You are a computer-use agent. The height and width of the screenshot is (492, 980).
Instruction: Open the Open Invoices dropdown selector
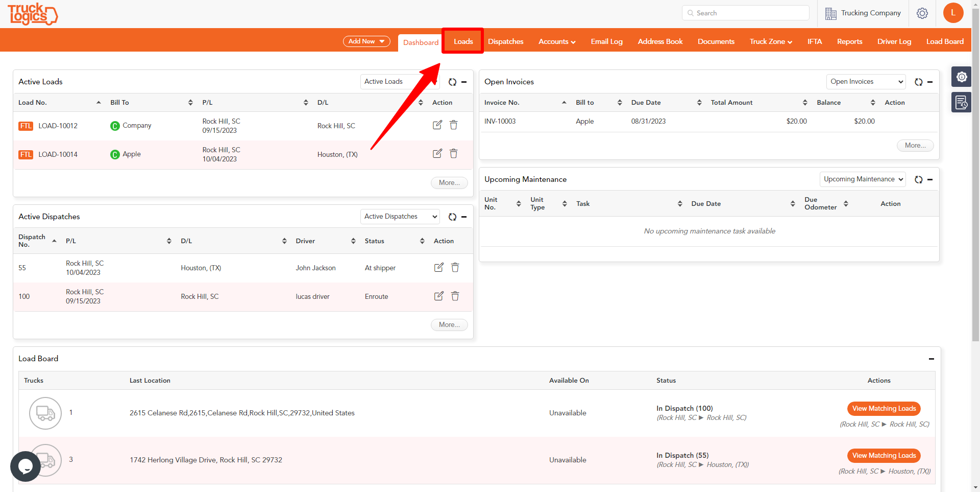coord(865,81)
